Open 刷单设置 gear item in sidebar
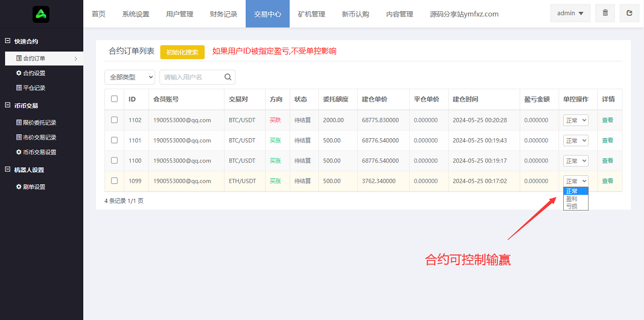The height and width of the screenshot is (320, 644). click(x=31, y=187)
